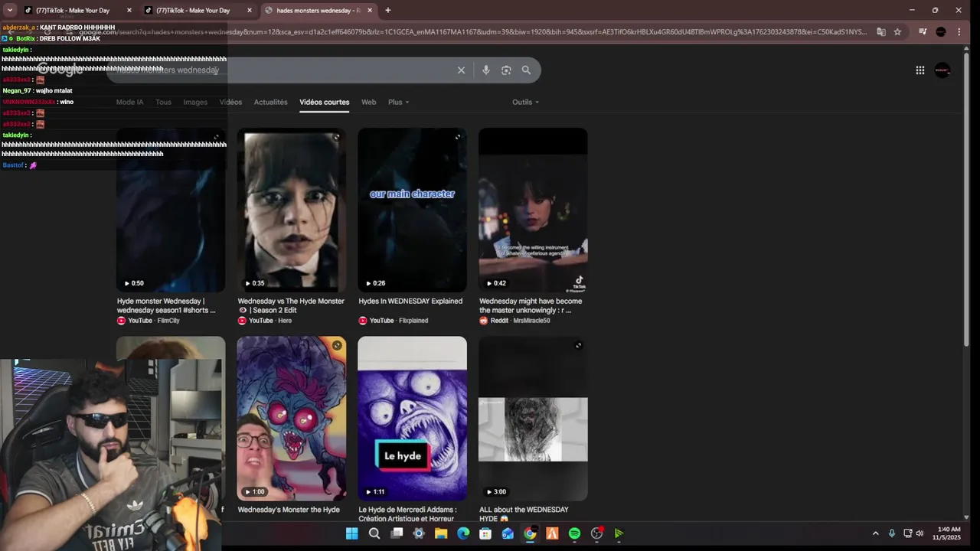Select the 'Web' search filter
980x551 pixels.
[x=368, y=102]
